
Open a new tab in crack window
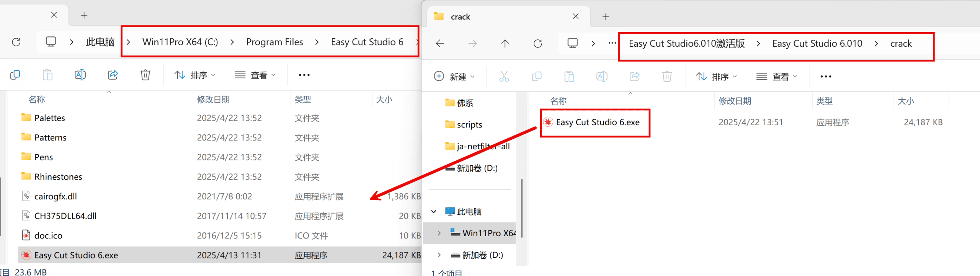pyautogui.click(x=606, y=17)
